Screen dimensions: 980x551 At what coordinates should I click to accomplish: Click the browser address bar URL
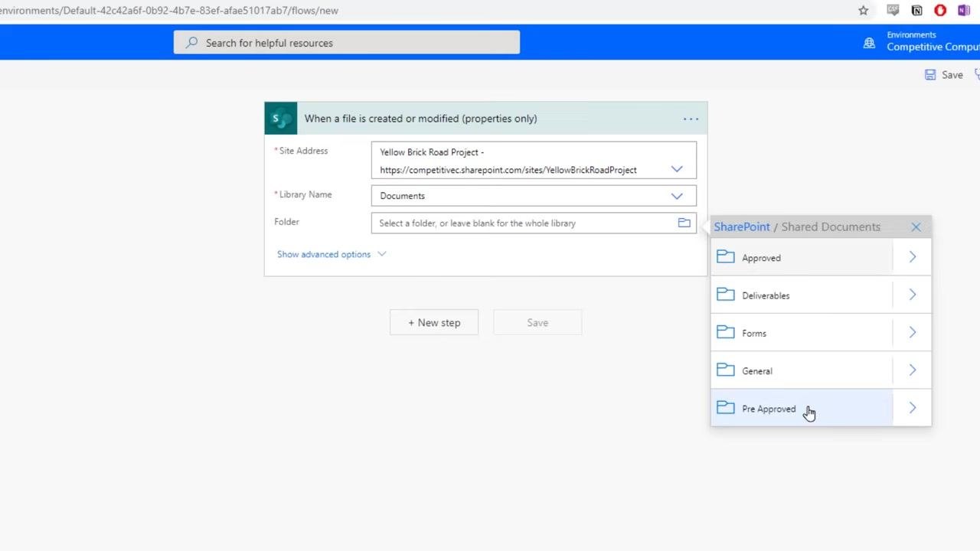169,11
